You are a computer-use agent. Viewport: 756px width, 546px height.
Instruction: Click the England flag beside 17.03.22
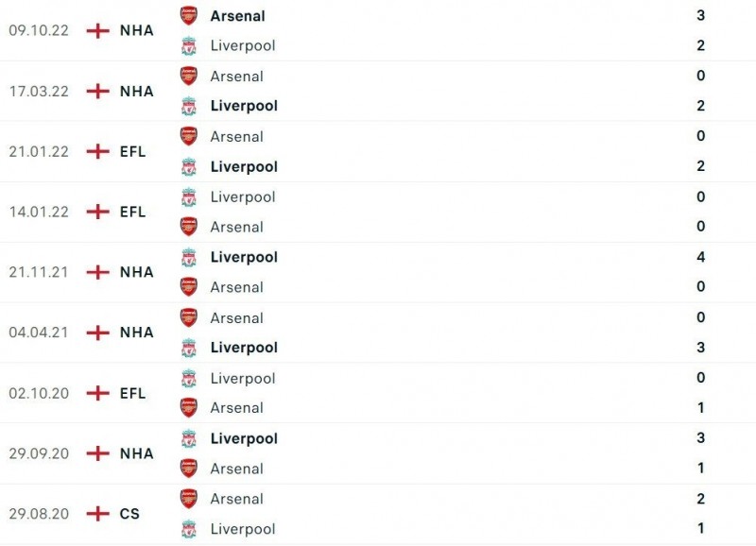(97, 91)
